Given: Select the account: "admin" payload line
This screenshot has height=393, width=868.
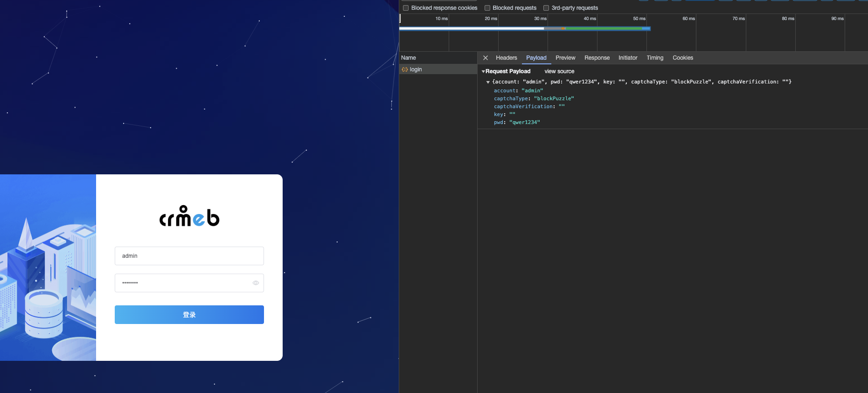Looking at the screenshot, I should 518,90.
